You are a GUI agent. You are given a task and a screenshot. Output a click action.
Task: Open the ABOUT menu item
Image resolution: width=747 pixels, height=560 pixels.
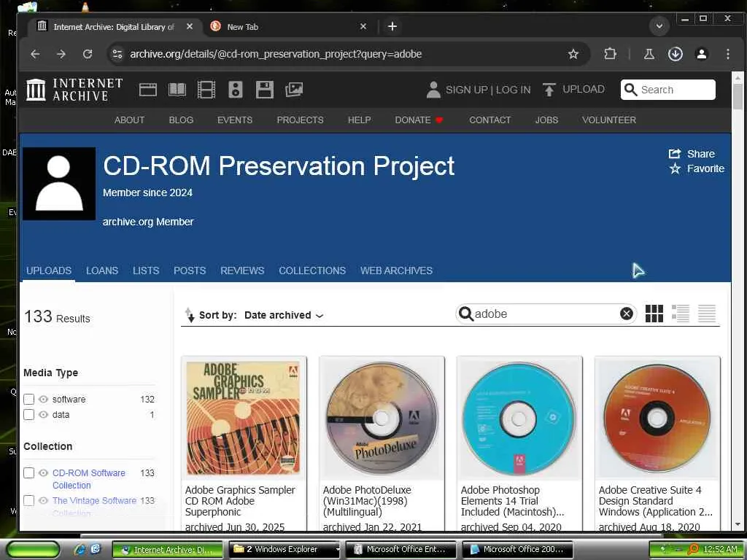[x=129, y=120]
